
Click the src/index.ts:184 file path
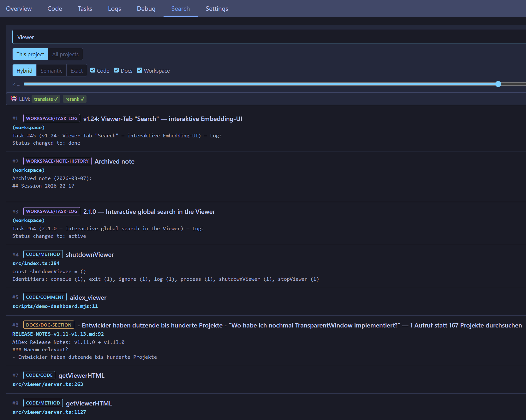pyautogui.click(x=36, y=263)
